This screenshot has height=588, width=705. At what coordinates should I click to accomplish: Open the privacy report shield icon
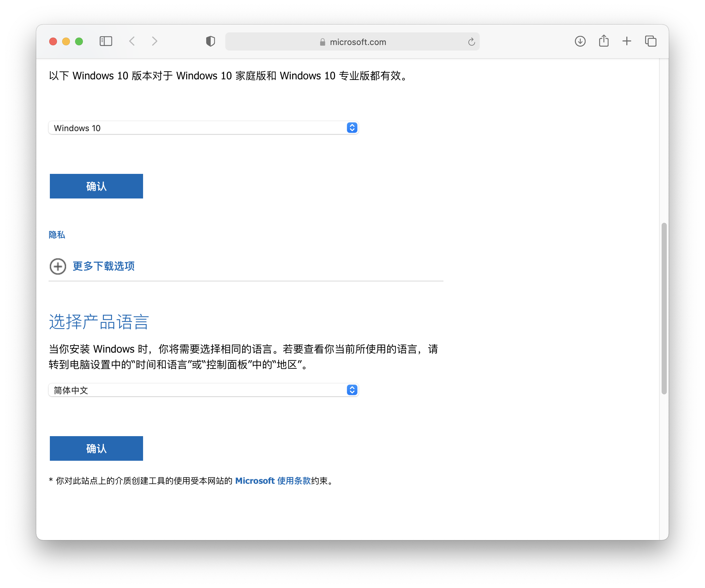(210, 41)
